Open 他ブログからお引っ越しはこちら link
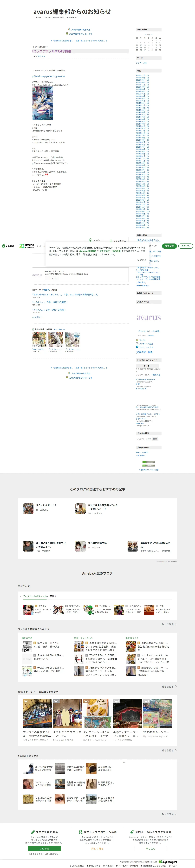 coord(44,854)
